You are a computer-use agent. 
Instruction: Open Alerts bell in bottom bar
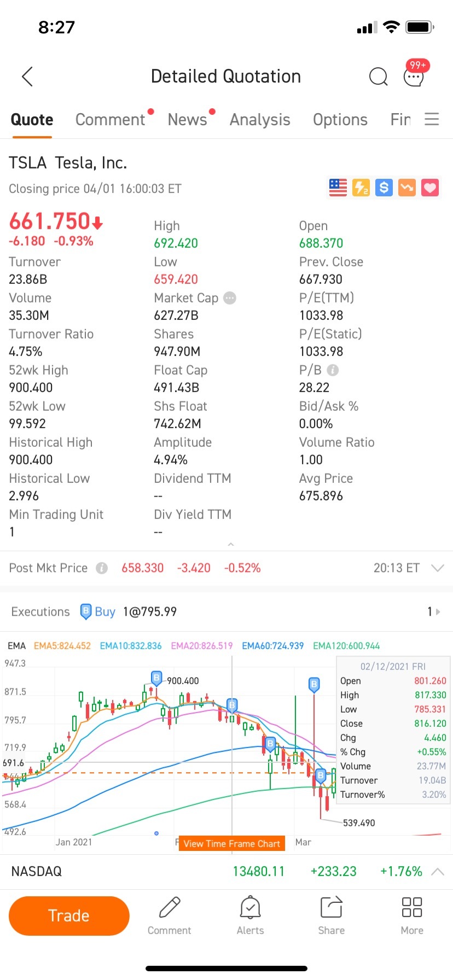coord(250,915)
